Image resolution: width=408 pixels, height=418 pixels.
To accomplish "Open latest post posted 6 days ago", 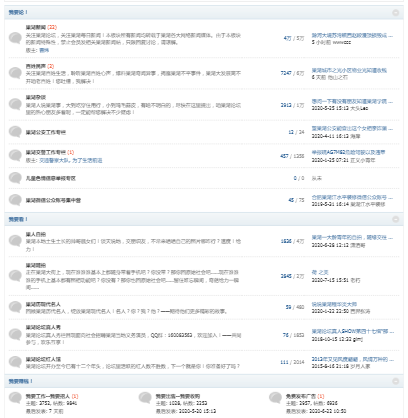I will [x=349, y=70].
